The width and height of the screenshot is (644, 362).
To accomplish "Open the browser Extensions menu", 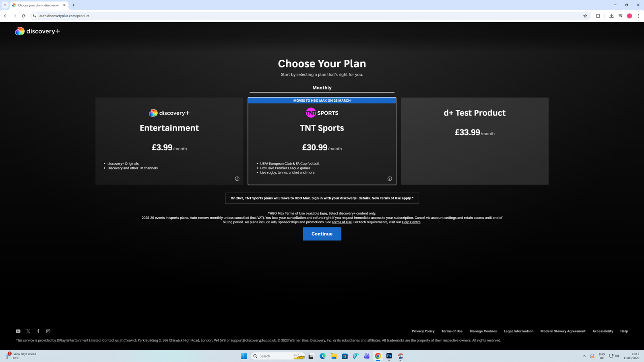I will click(598, 16).
